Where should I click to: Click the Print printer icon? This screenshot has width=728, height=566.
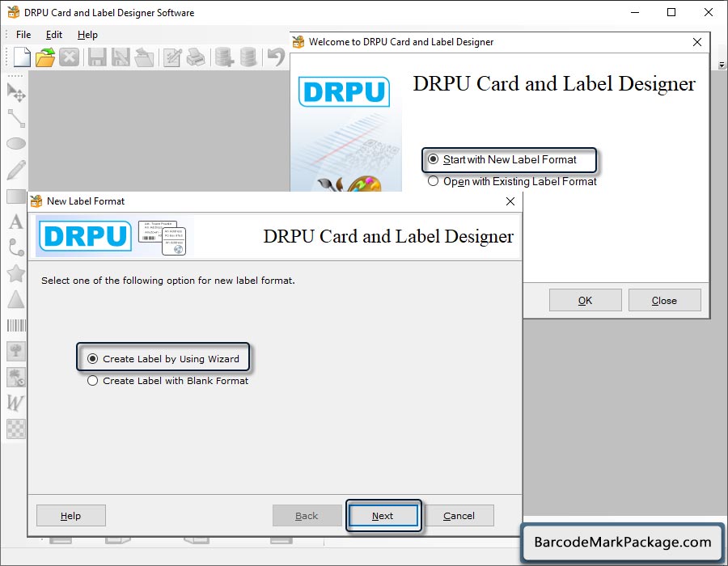pos(196,57)
